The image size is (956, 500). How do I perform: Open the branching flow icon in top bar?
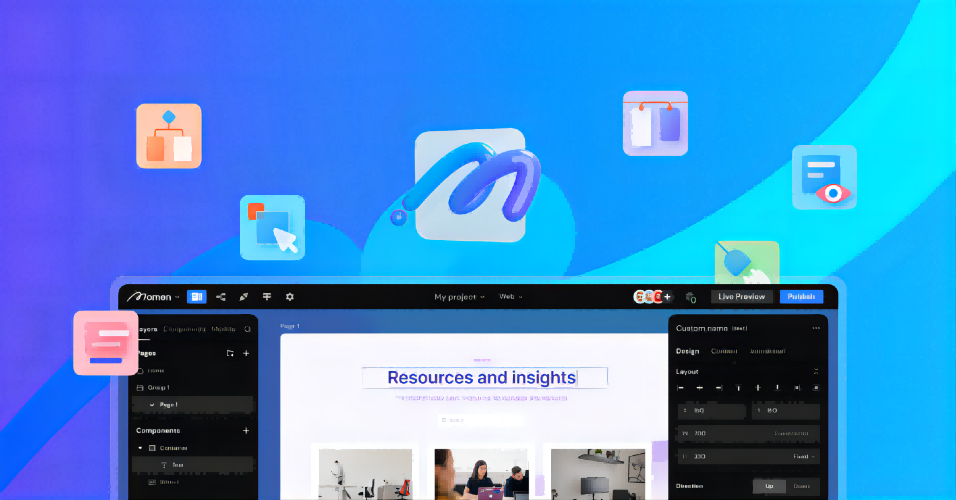click(x=221, y=297)
